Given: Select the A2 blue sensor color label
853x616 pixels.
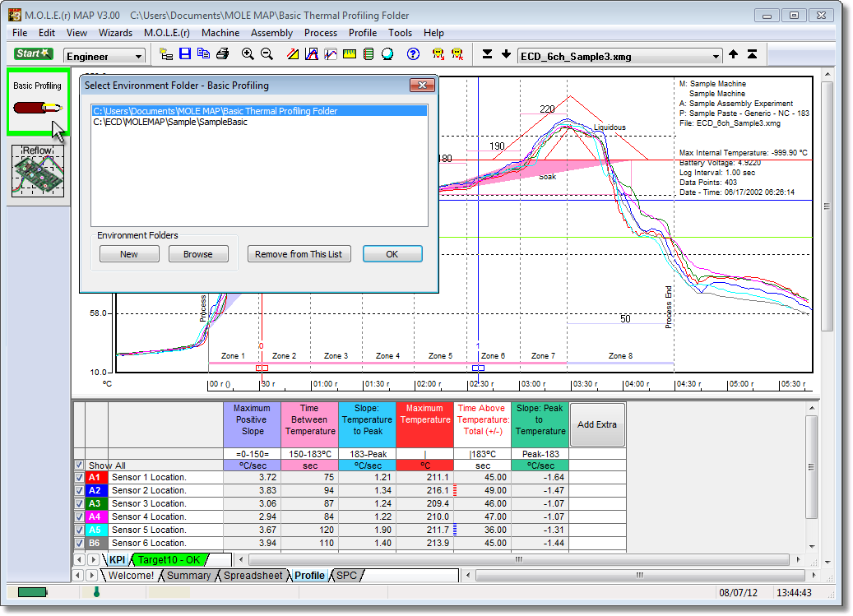Looking at the screenshot, I should [95, 490].
